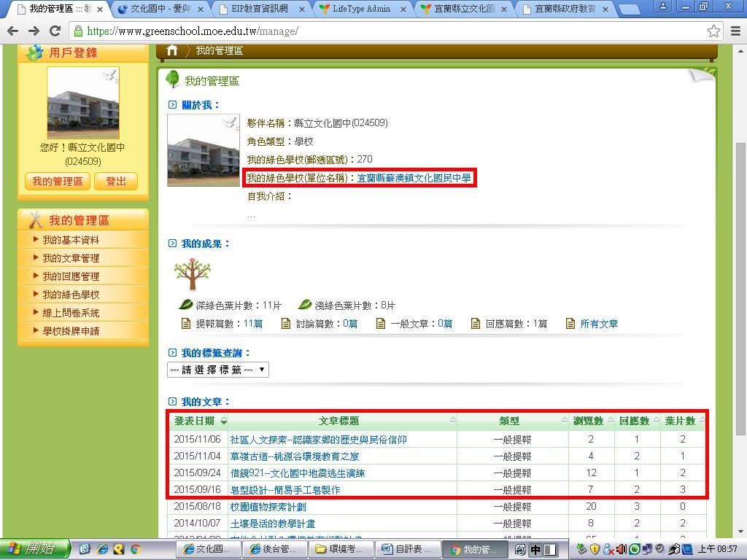Image resolution: width=747 pixels, height=560 pixels.
Task: Click the Windows Start button
Action: (x=35, y=549)
